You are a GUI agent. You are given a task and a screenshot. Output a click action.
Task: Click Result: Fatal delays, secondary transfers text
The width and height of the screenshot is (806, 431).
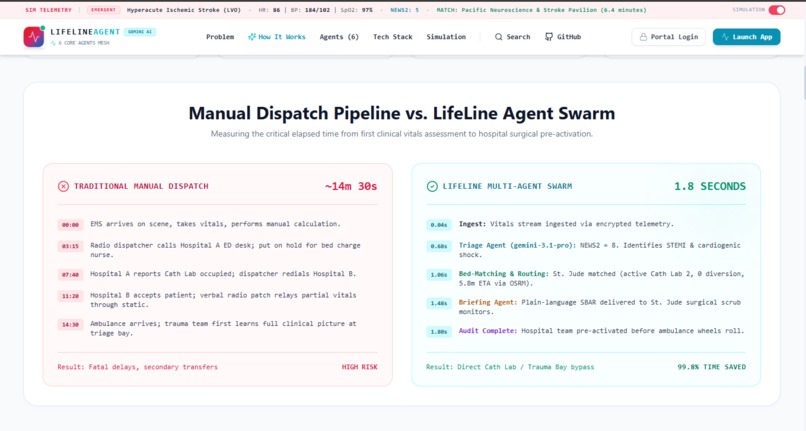coord(138,367)
